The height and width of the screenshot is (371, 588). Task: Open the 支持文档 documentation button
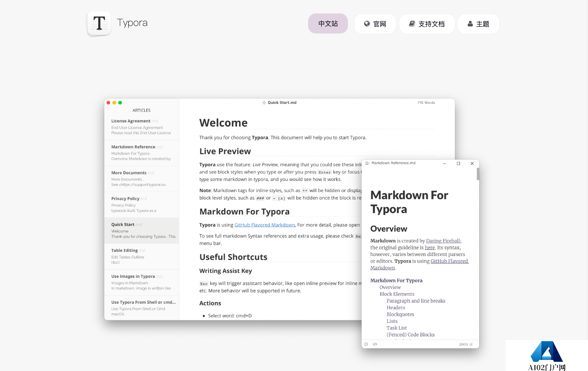[427, 24]
